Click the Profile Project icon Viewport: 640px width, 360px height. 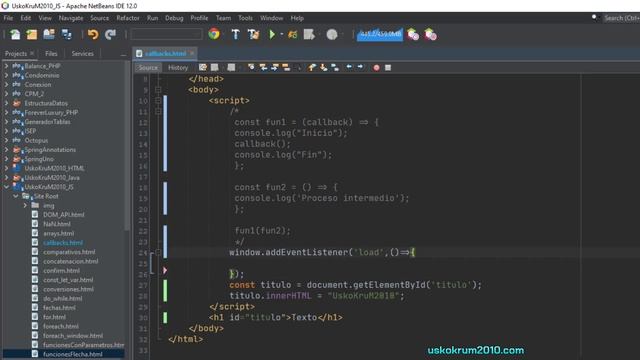click(309, 35)
